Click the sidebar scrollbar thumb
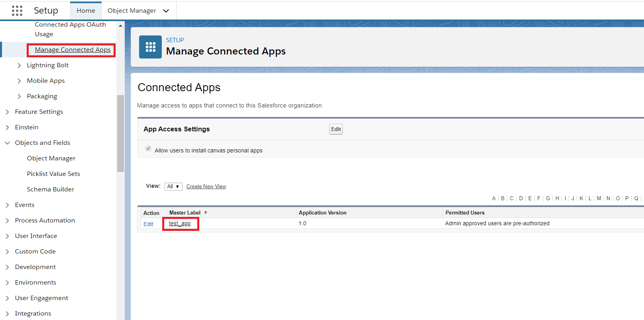Viewport: 644px width, 320px height. [121, 133]
